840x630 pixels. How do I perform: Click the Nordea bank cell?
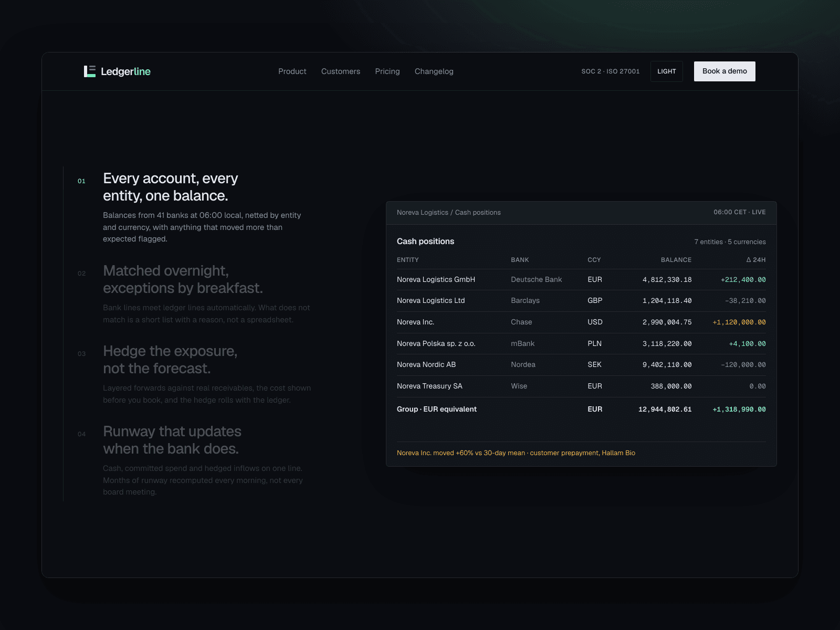point(523,365)
